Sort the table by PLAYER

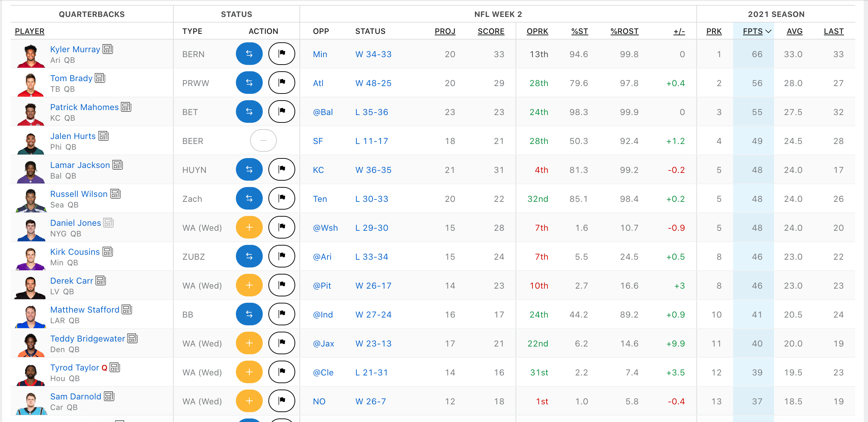[30, 31]
